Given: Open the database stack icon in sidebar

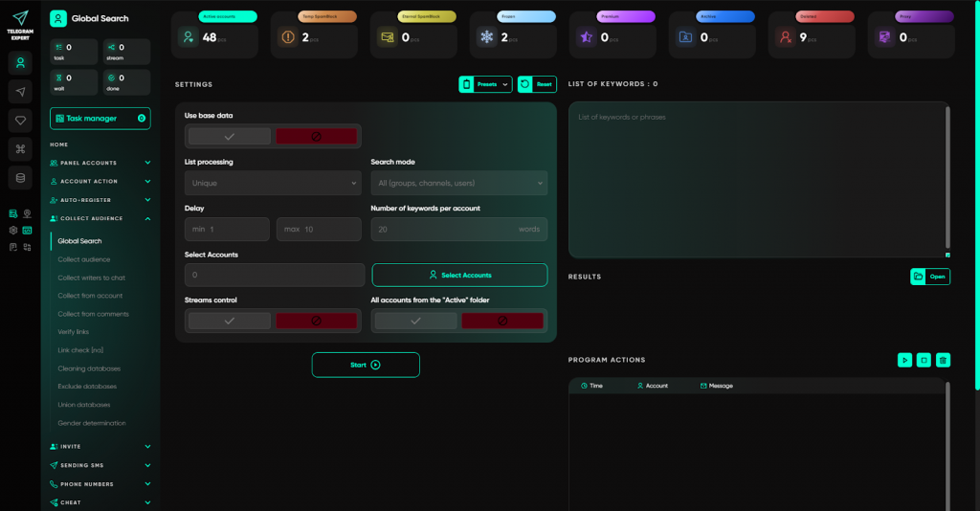Looking at the screenshot, I should pyautogui.click(x=20, y=178).
